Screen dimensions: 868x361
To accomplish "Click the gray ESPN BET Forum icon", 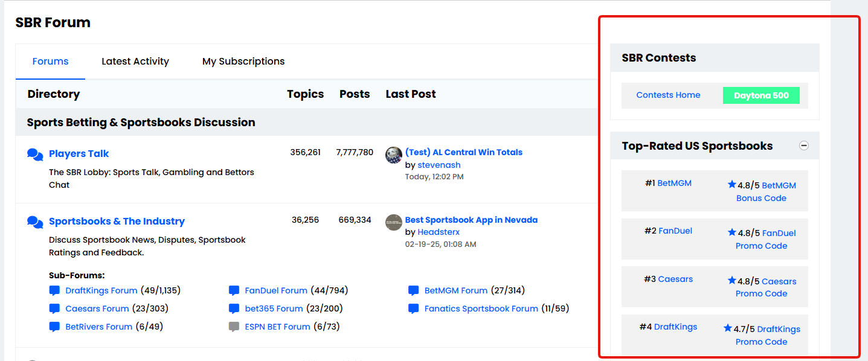I will [x=234, y=327].
